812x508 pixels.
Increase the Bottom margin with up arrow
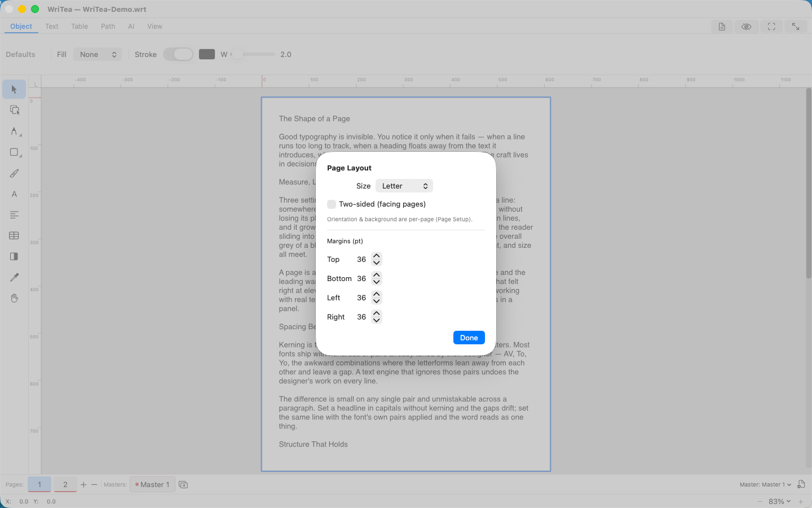tap(377, 275)
